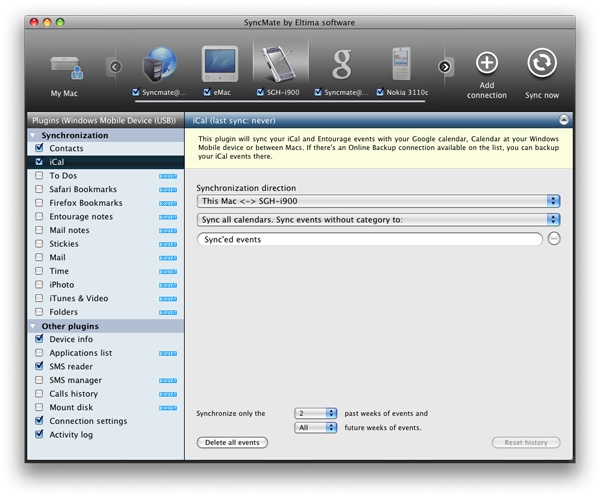Screen dimensions: 600x497
Task: Open the future weeks dropdown showing All
Action: click(315, 427)
